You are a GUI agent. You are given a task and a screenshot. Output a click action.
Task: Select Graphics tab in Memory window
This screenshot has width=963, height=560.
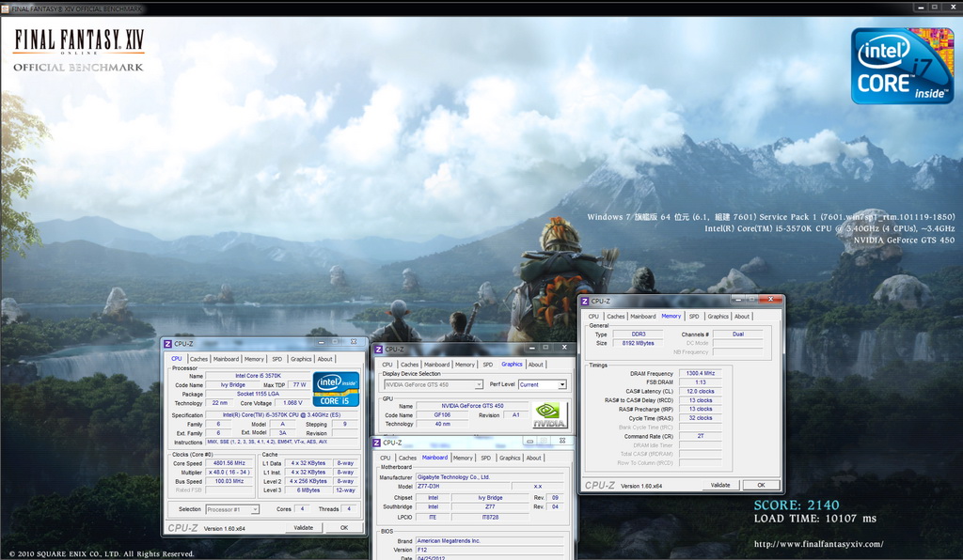tap(718, 317)
